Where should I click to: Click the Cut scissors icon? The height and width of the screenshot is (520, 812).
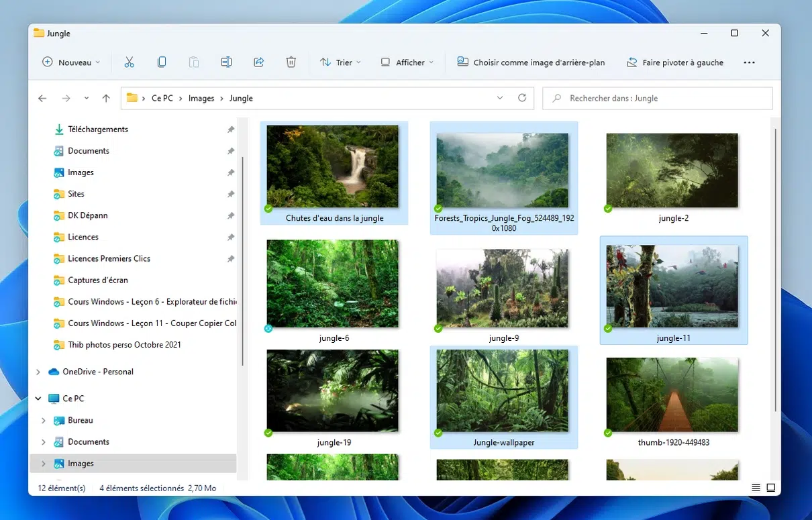[130, 62]
